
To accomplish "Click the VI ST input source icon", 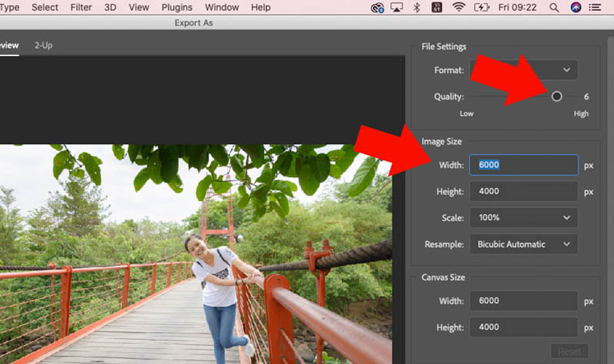I will (436, 7).
